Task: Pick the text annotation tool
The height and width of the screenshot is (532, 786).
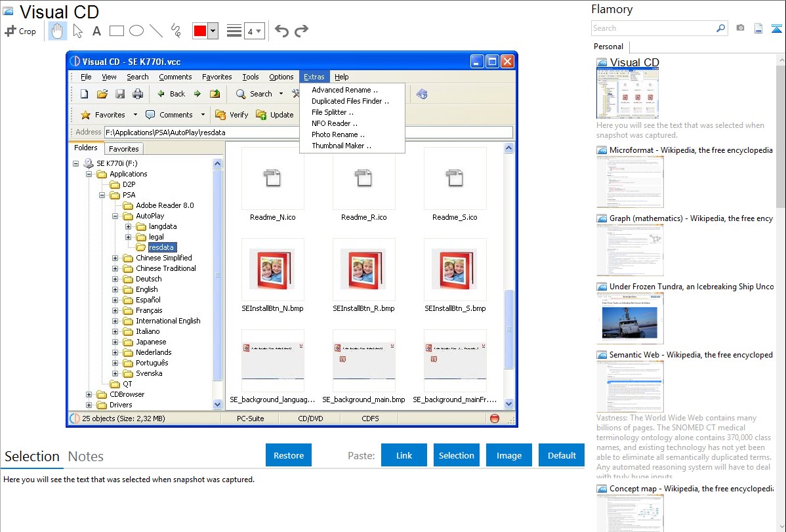Action: click(x=96, y=31)
